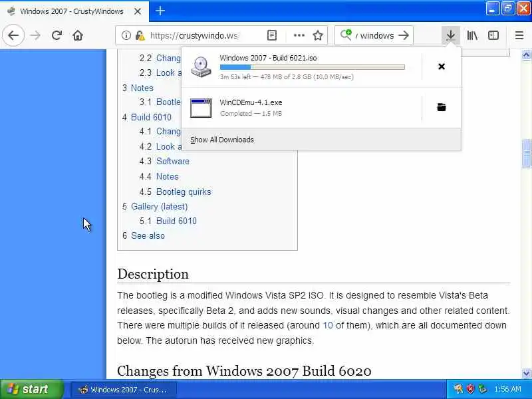Click the page scrollbar up arrow
Image resolution: width=532 pixels, height=399 pixels.
(x=526, y=55)
